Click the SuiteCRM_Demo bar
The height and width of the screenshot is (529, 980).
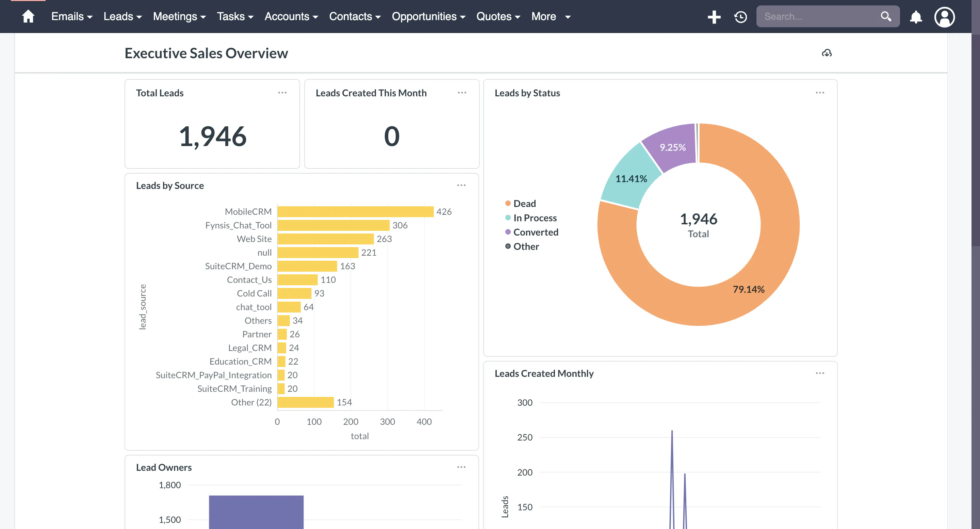307,266
